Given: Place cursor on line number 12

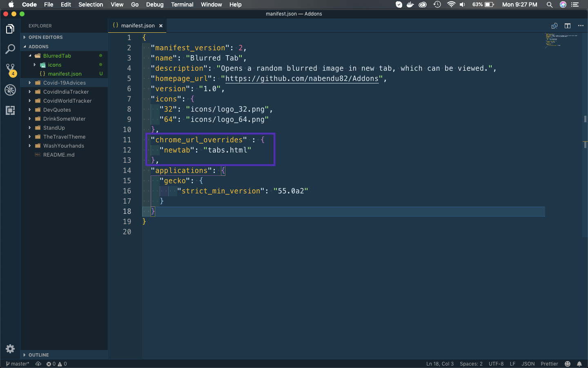Looking at the screenshot, I should pyautogui.click(x=127, y=150).
